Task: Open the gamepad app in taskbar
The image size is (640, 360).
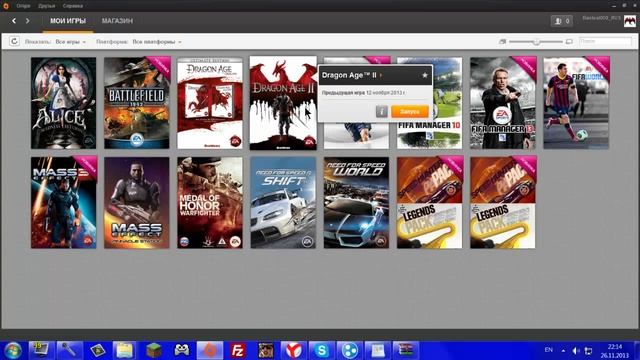Action: 182,351
